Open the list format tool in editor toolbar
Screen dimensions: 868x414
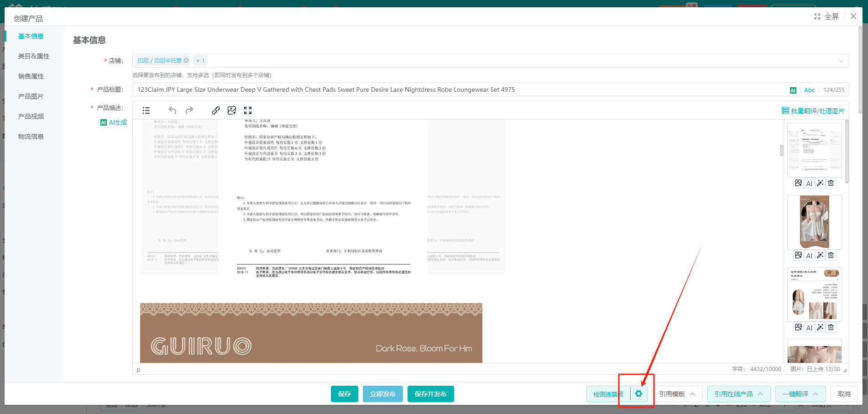[146, 110]
